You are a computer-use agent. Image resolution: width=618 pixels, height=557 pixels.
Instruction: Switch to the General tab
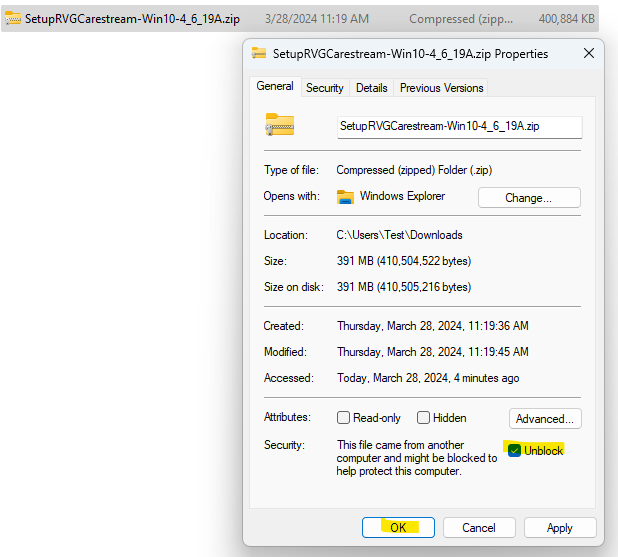[275, 87]
